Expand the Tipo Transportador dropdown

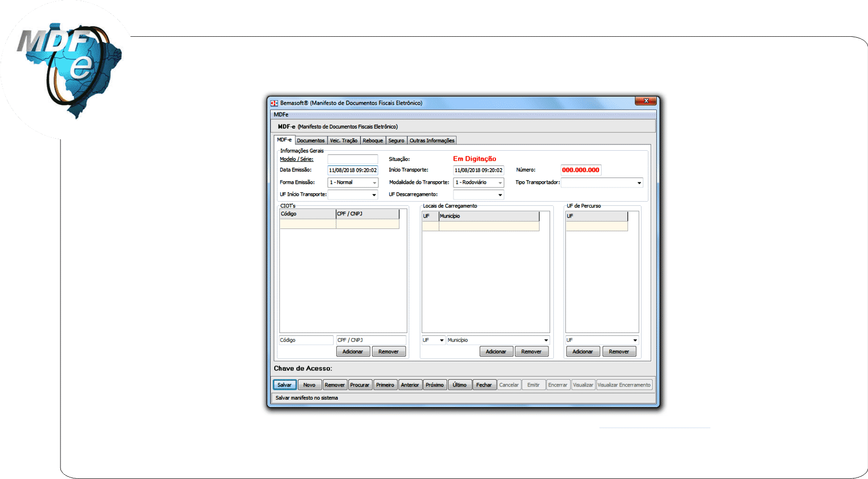[602, 183]
